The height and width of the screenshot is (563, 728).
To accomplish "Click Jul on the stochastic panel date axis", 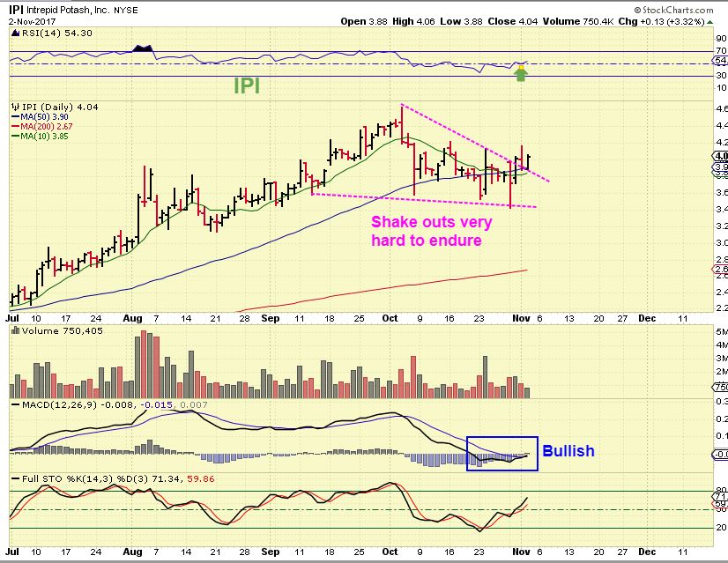I will (12, 552).
